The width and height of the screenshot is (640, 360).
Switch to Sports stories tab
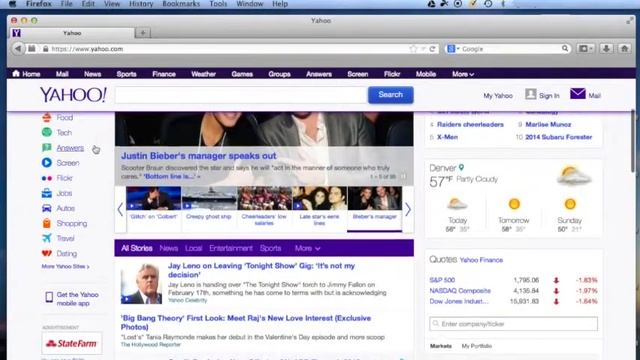click(270, 248)
